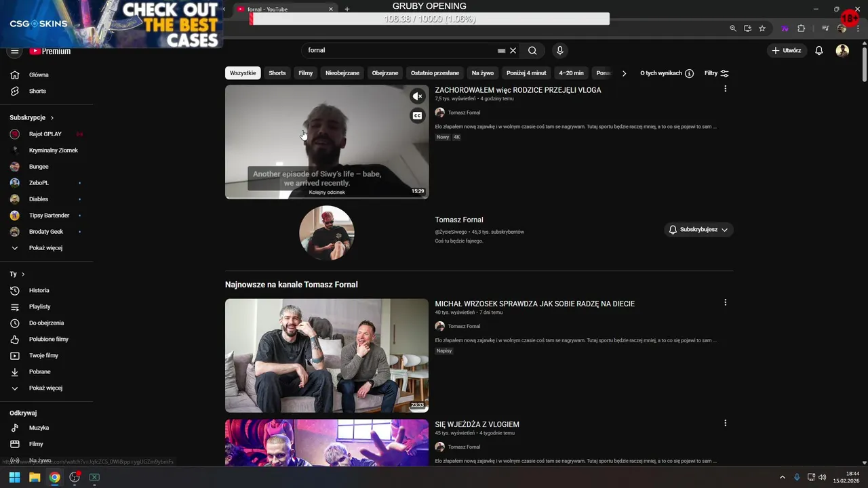The height and width of the screenshot is (488, 868).
Task: Open options menu for MICHAŁ WRZOSEK video
Action: (x=725, y=302)
